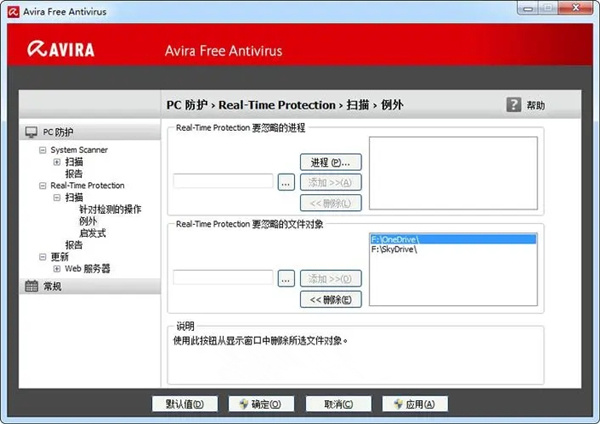Screen dimensions: 600x424
Task: Open the PC 防护 section header
Action: (90, 132)
